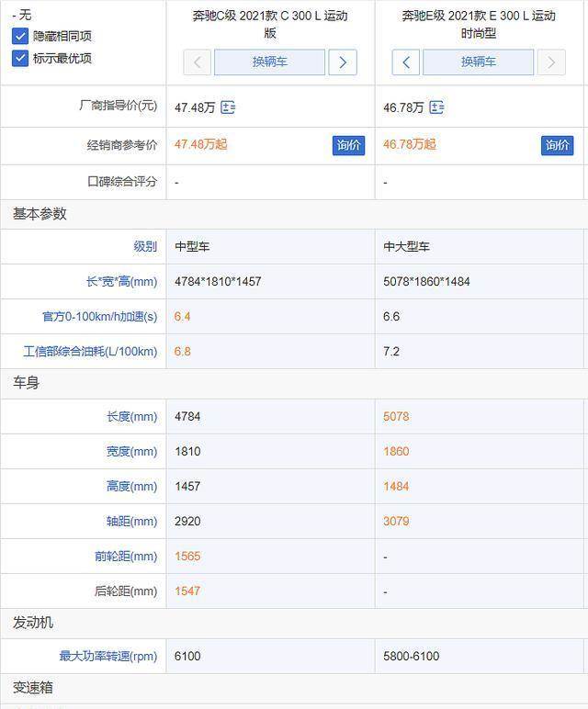Select the 厂商指导价(元) row label

118,106
